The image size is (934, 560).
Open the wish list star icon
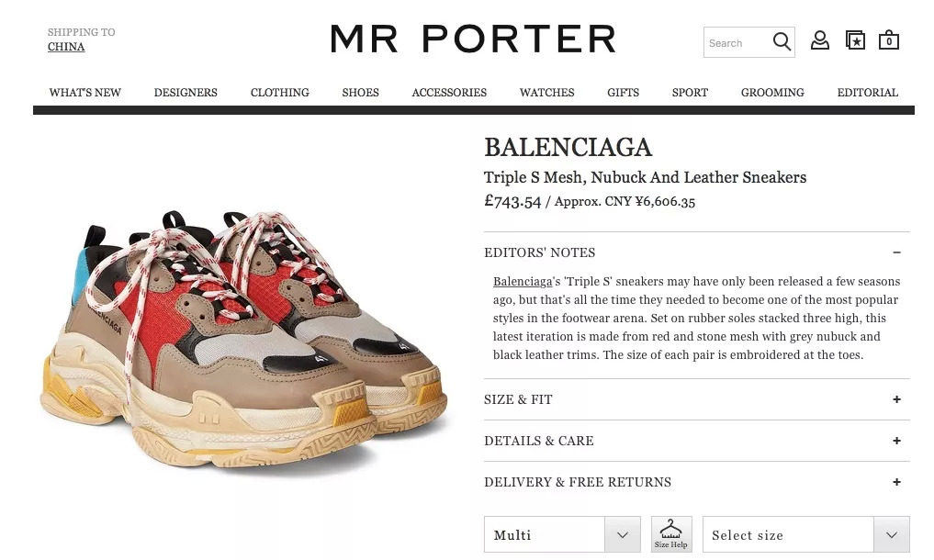pos(855,40)
